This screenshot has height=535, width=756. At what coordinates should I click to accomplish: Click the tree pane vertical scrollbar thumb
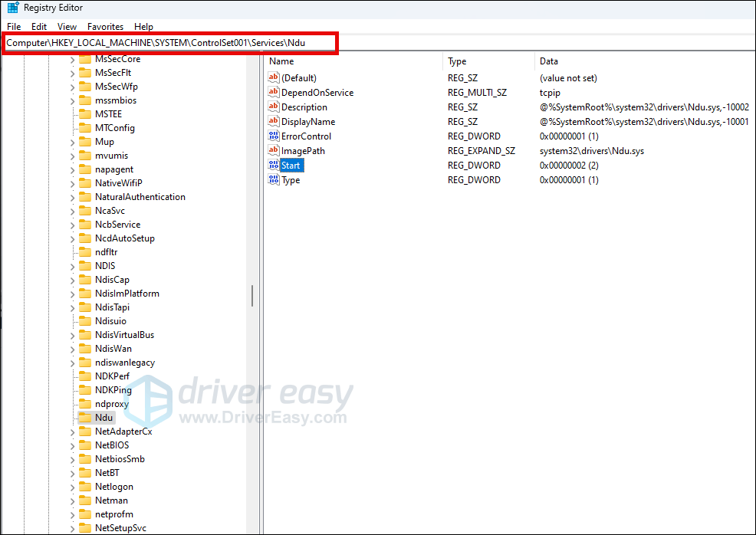251,295
